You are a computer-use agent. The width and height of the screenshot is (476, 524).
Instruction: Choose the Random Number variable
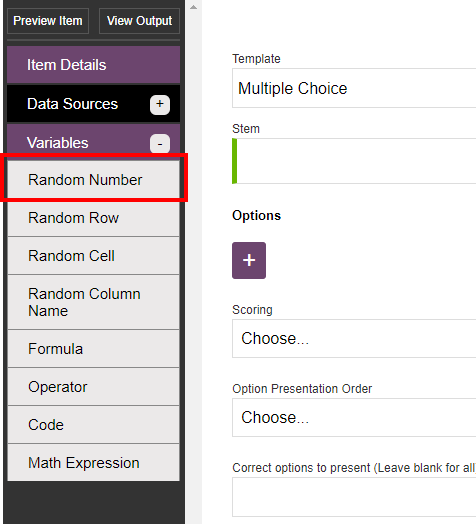tap(94, 179)
